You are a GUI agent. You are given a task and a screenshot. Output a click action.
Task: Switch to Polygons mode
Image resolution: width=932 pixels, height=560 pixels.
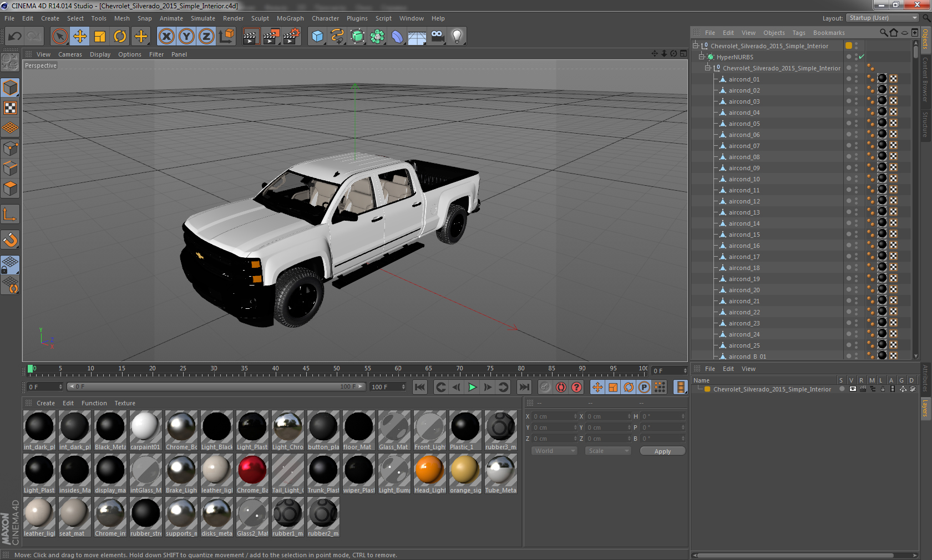(x=10, y=189)
